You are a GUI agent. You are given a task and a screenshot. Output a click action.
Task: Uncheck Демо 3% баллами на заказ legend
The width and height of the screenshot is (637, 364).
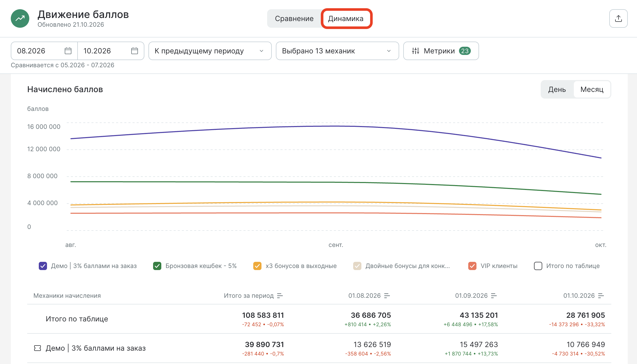coord(43,266)
